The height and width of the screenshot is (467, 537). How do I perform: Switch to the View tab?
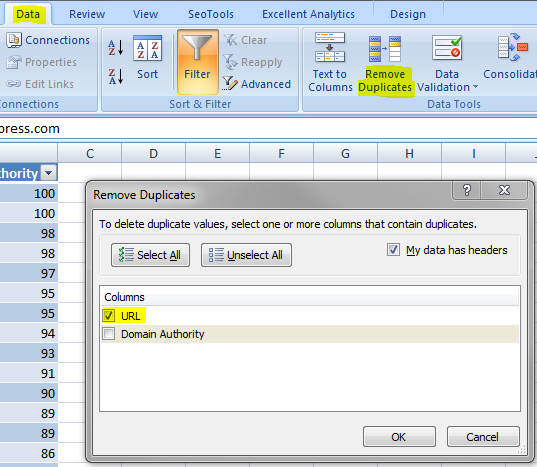[x=145, y=14]
